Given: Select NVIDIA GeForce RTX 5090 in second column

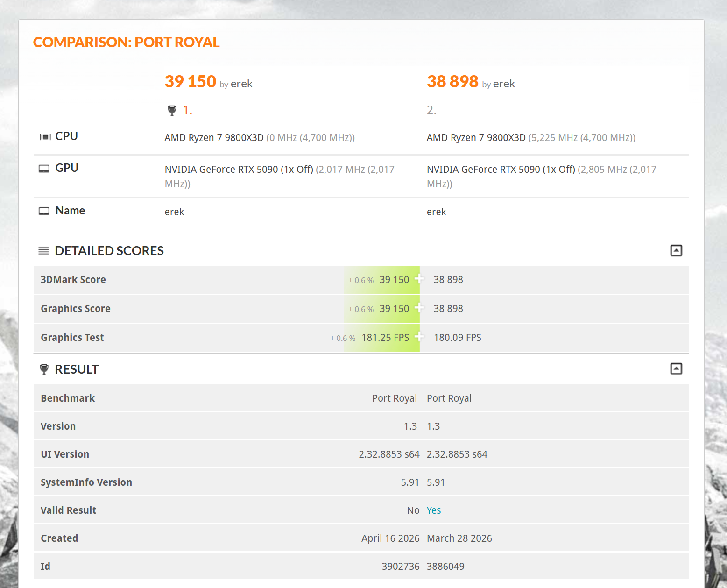Looking at the screenshot, I should click(501, 170).
